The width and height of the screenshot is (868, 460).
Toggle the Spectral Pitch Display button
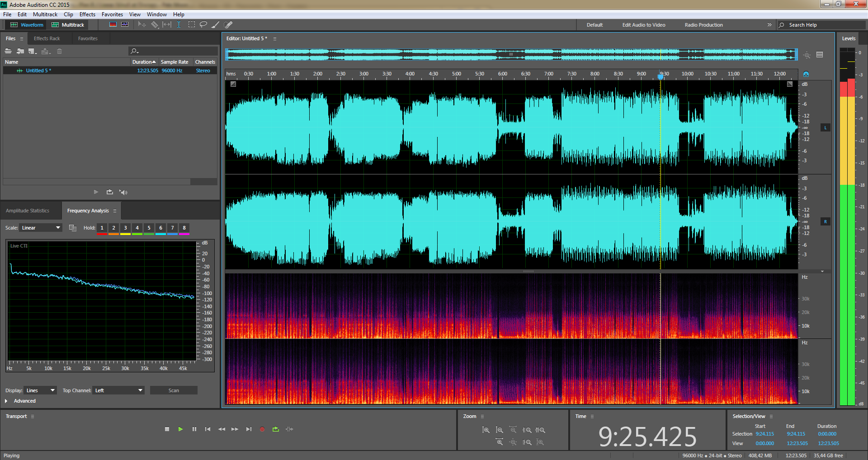click(x=125, y=25)
